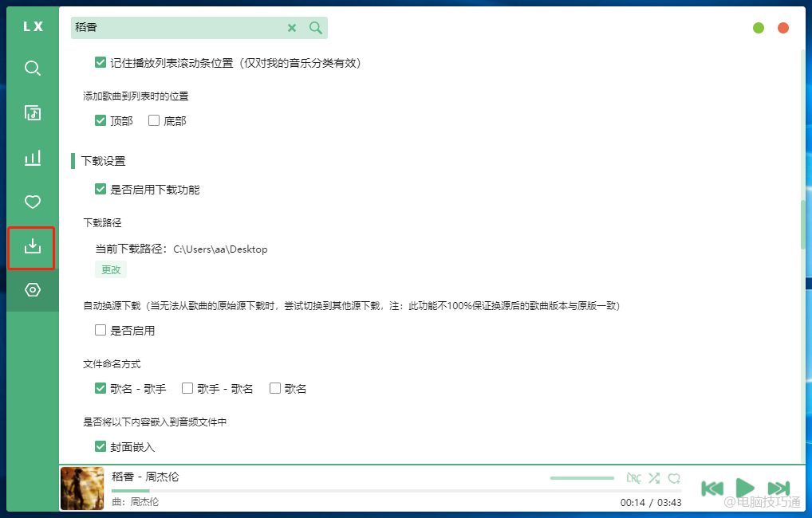Switch shuffle play mode icon
The height and width of the screenshot is (518, 812).
(x=654, y=478)
